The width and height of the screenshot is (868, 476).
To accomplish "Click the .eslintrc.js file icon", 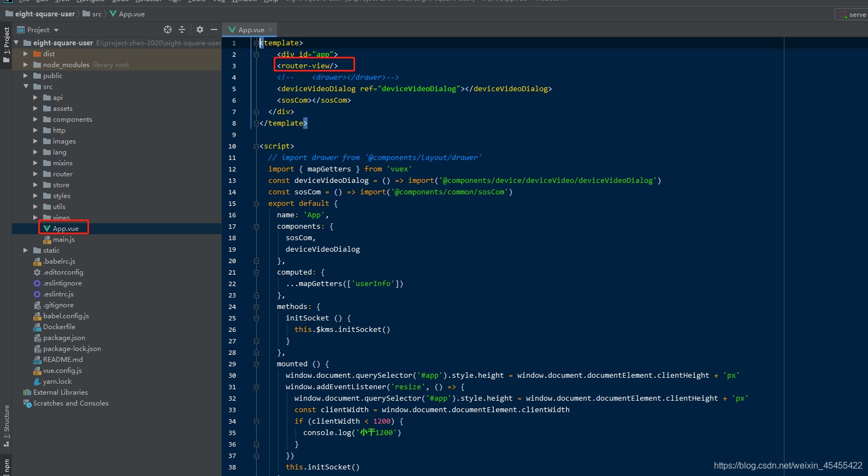I will (37, 294).
